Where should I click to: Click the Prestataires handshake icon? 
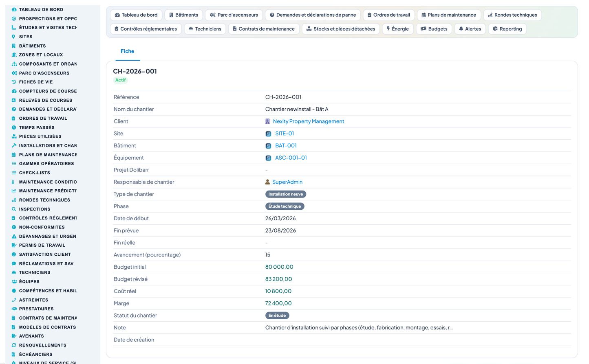pos(14,309)
